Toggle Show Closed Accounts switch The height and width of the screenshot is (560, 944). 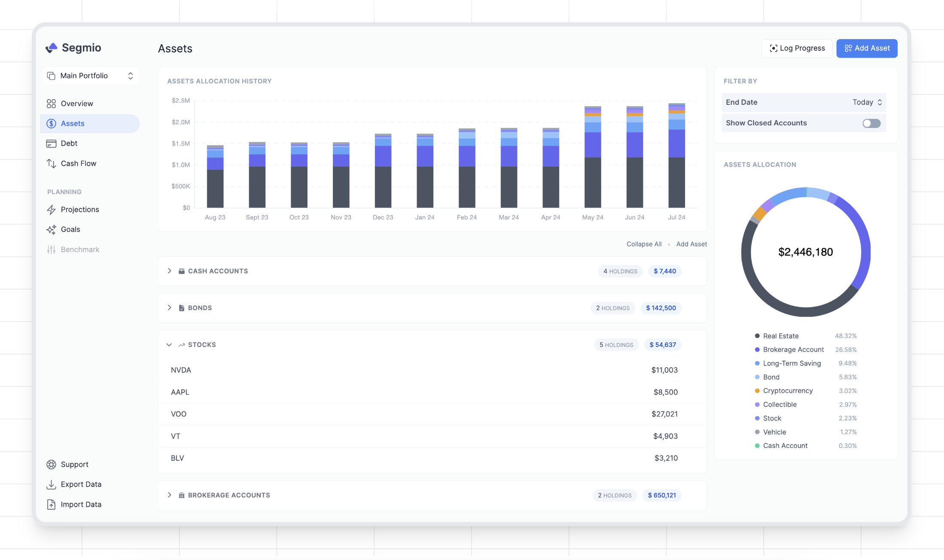(871, 123)
